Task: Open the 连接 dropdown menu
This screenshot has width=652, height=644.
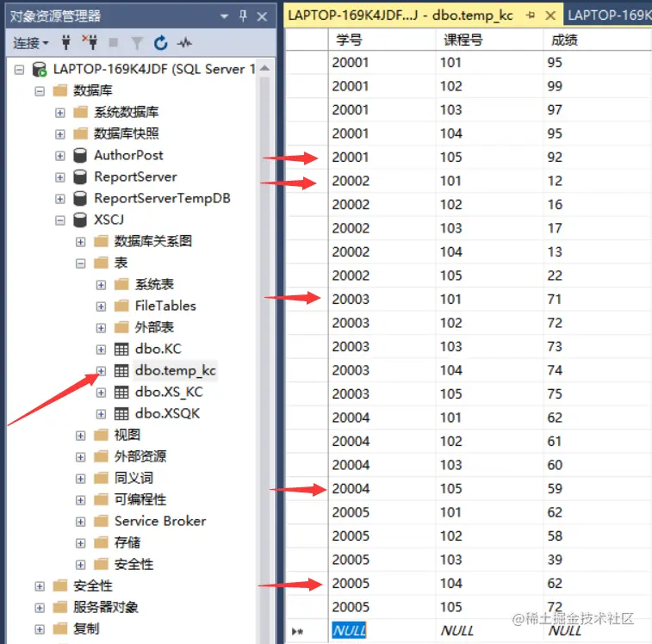Action: 31,43
